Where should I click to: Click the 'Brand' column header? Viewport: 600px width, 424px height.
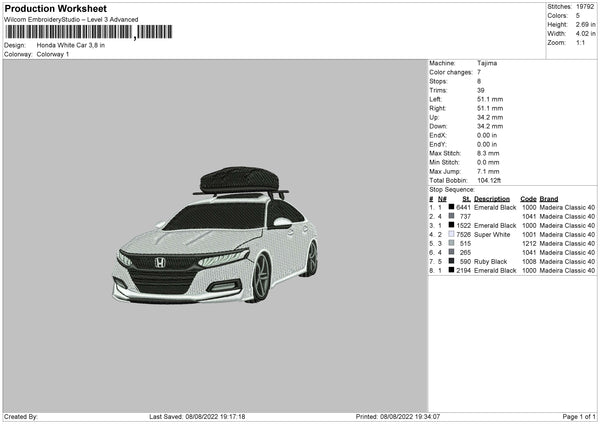(x=549, y=199)
